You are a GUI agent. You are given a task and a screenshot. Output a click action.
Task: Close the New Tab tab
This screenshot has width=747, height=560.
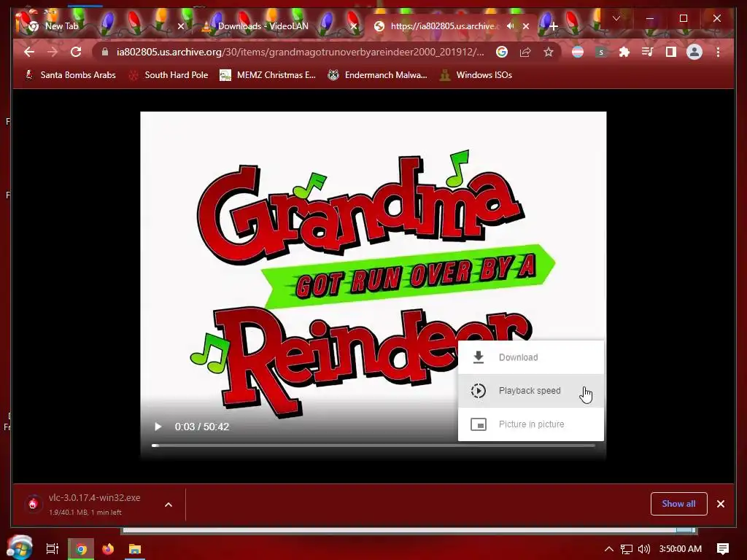tap(181, 26)
